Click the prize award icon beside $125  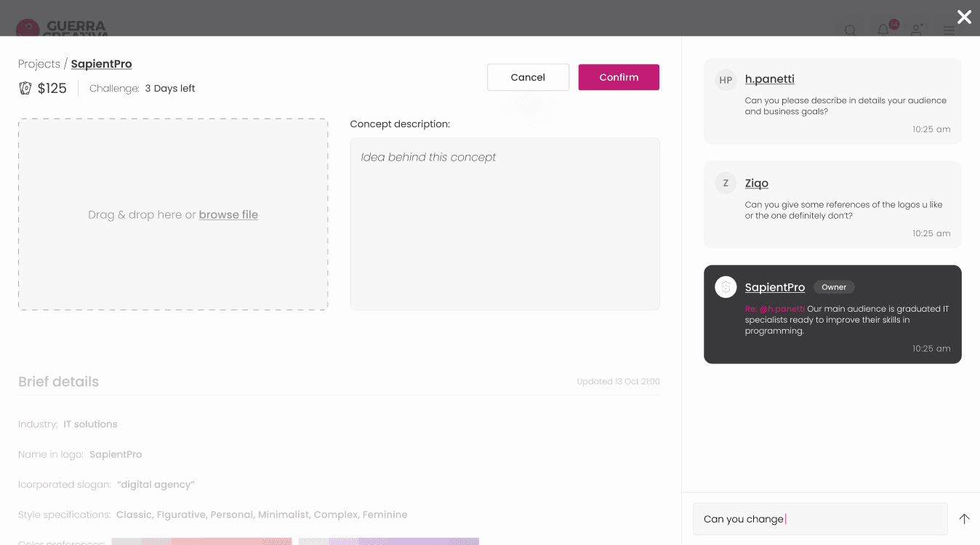(25, 89)
